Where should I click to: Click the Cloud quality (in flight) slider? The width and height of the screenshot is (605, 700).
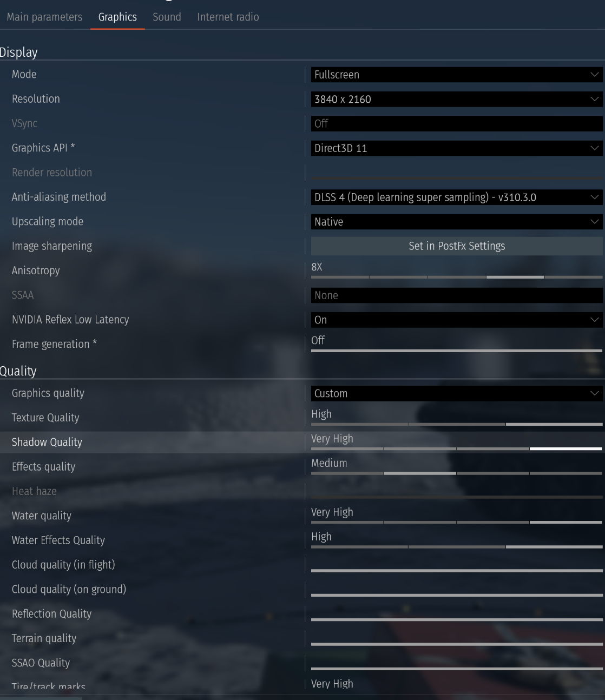tap(457, 570)
